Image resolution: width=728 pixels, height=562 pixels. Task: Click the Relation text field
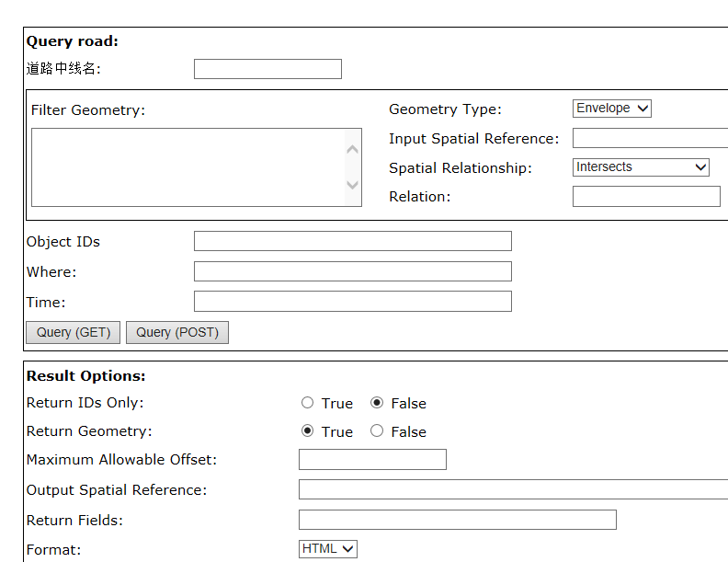[x=646, y=196]
